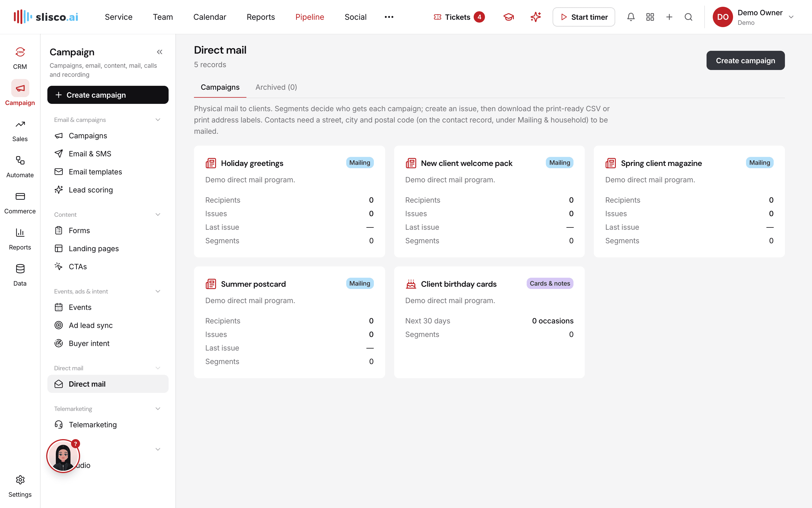Screen dimensions: 812x508
Task: Open the Sales section icon
Action: [20, 124]
